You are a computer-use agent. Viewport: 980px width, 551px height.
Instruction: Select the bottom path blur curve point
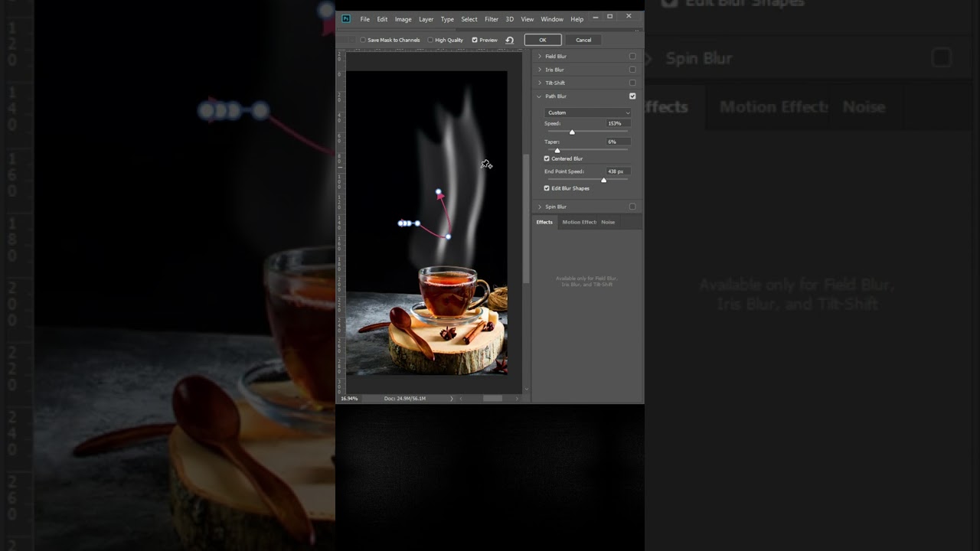(448, 236)
